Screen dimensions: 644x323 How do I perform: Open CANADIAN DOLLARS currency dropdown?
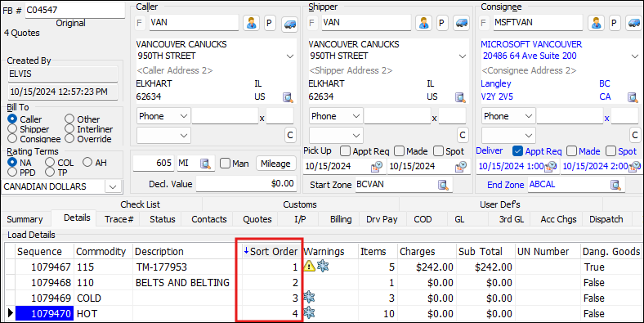click(x=113, y=186)
